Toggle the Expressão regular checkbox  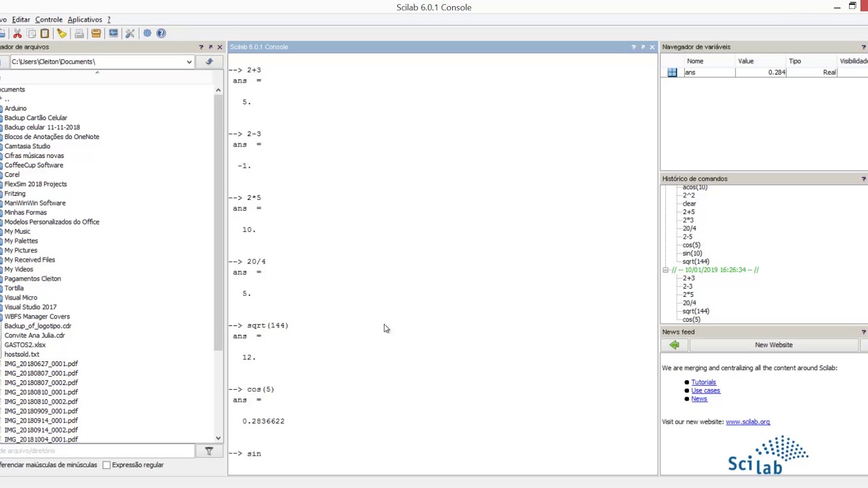(106, 465)
